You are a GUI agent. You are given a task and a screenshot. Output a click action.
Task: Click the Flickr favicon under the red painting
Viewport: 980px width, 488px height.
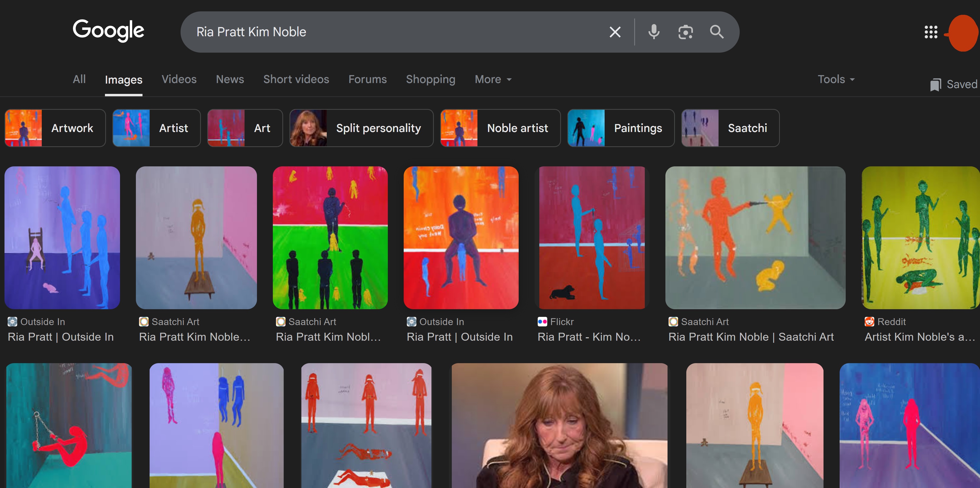tap(542, 322)
